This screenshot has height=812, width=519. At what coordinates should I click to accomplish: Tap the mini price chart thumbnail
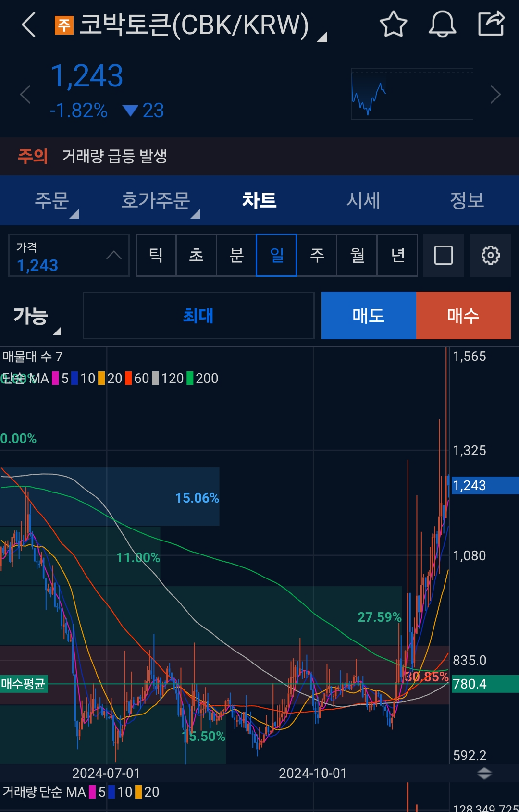point(412,94)
